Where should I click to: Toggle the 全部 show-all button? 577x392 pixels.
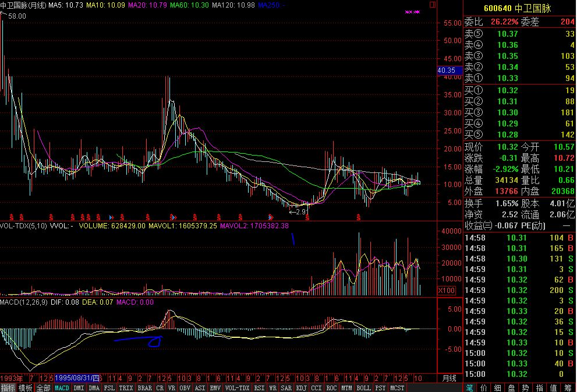(43, 387)
